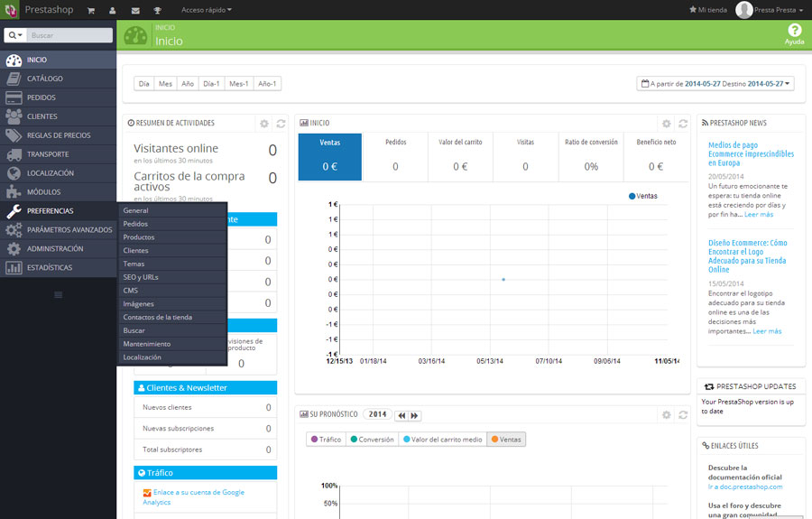
Task: Go to next year in Su pronóstico
Action: click(x=415, y=415)
